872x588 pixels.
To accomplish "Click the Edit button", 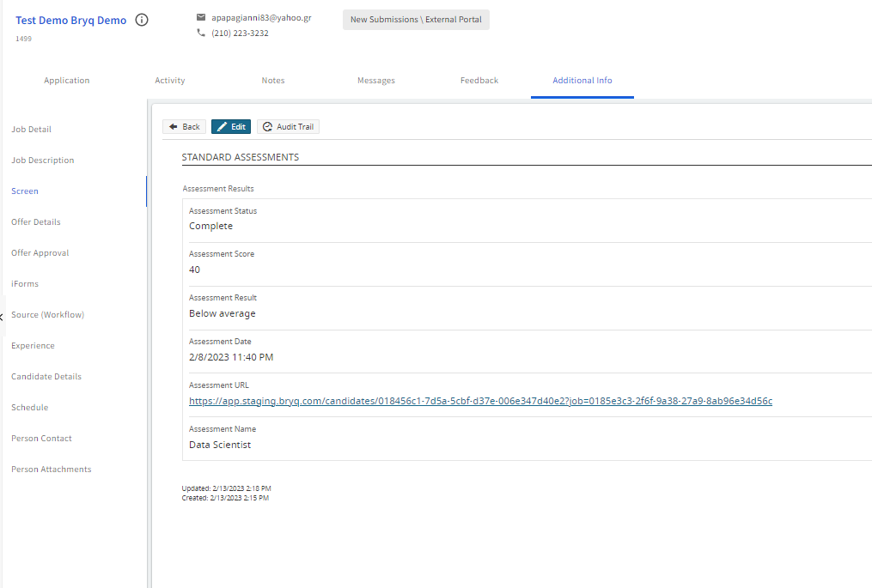I will coord(231,127).
